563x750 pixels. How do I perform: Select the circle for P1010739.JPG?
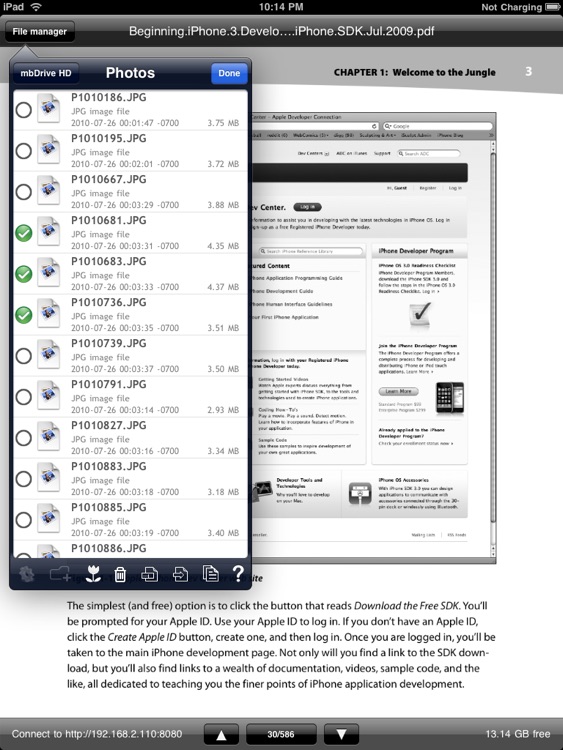coord(23,356)
